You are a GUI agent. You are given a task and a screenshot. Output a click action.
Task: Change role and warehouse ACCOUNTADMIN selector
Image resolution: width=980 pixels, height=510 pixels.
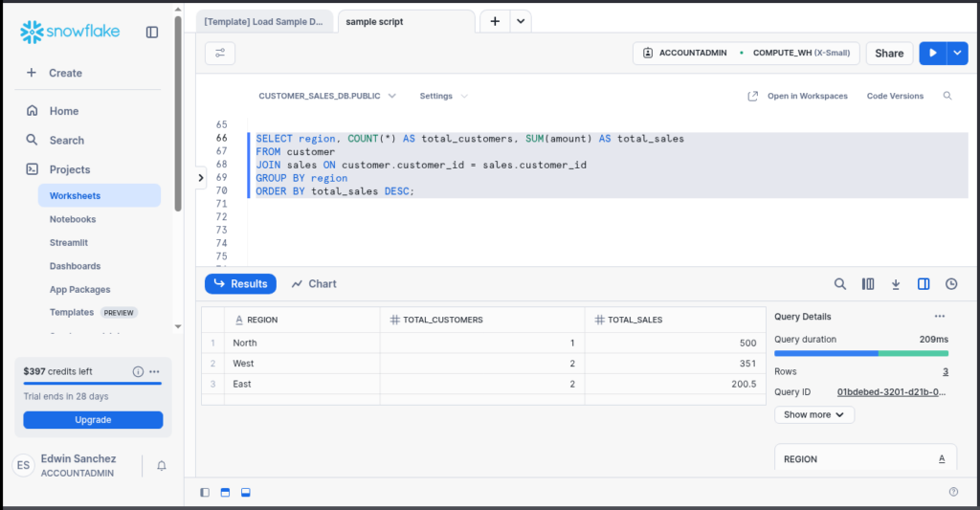746,54
